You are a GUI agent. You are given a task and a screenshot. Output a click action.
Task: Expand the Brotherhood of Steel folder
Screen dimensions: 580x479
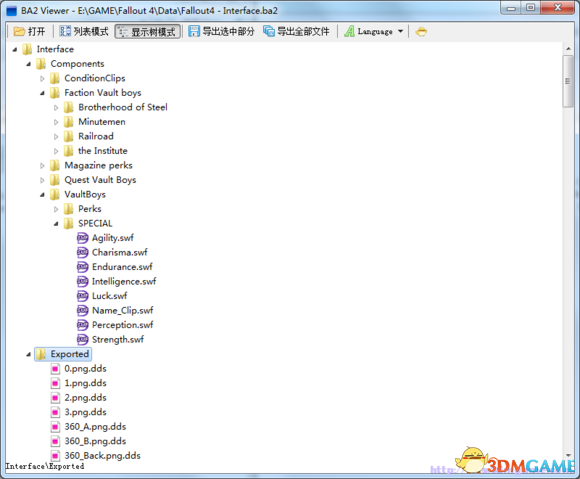click(x=56, y=108)
